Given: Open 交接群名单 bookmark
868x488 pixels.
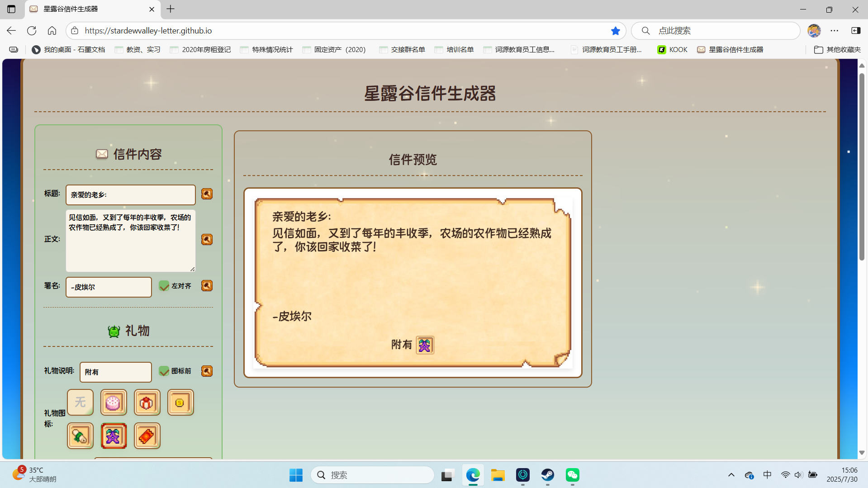Looking at the screenshot, I should click(402, 50).
